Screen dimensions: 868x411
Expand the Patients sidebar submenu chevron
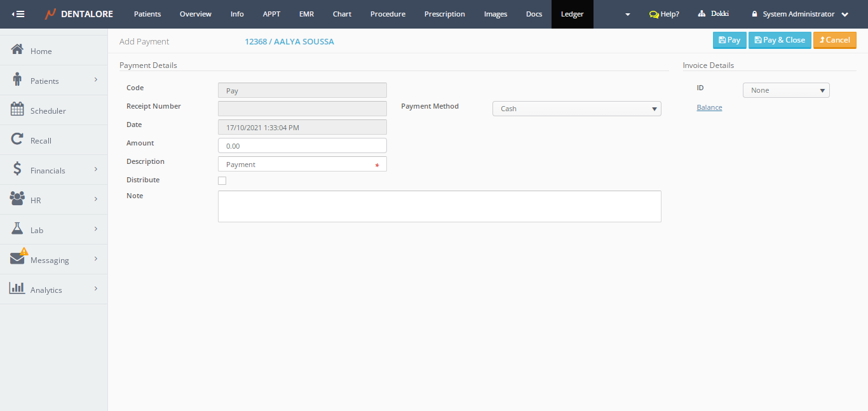point(96,80)
